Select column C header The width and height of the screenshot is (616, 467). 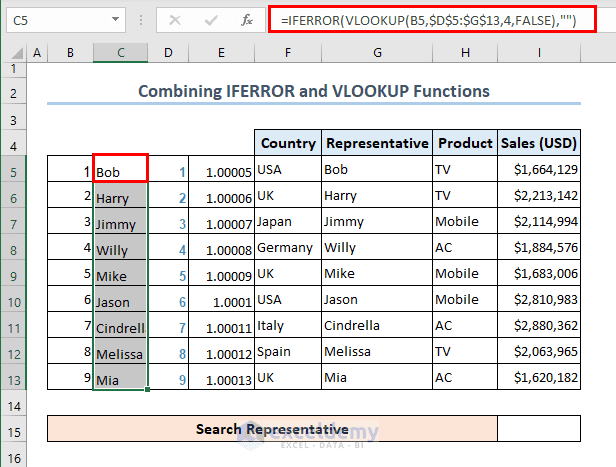(121, 53)
